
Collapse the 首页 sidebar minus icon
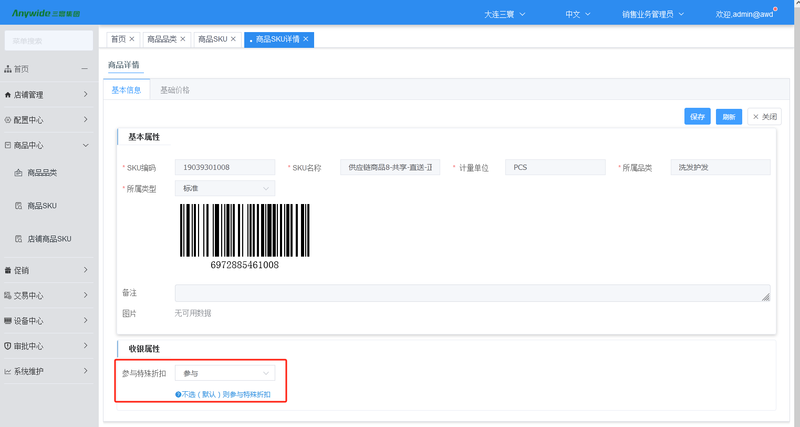[x=85, y=69]
